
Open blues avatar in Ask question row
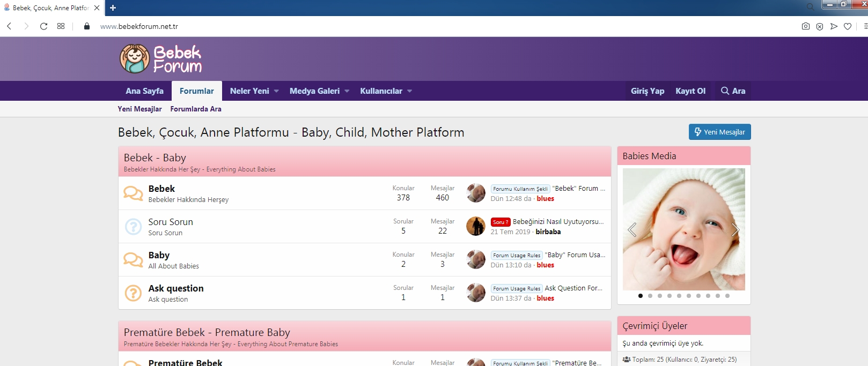tap(476, 293)
